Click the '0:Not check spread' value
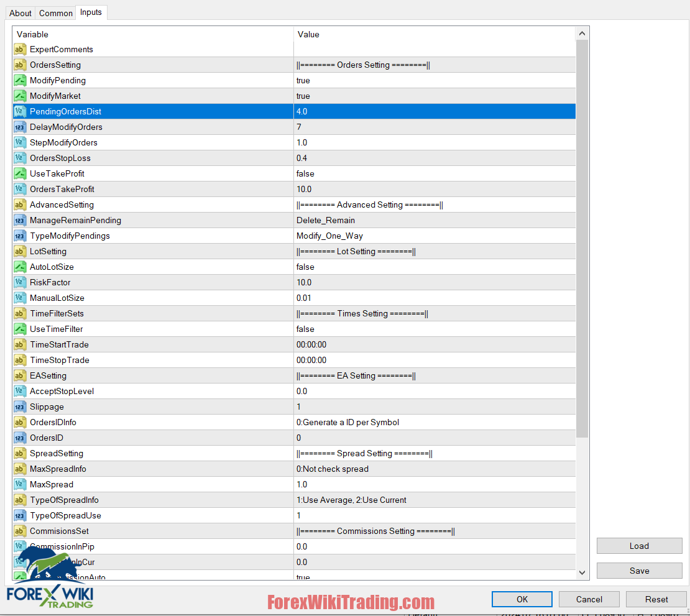Screen dimensions: 690x616 [x=332, y=469]
